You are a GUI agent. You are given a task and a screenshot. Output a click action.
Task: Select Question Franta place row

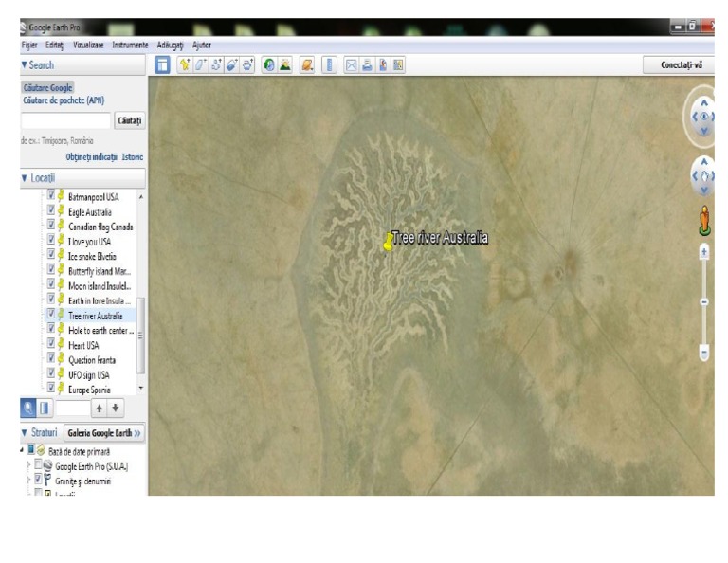tap(91, 360)
